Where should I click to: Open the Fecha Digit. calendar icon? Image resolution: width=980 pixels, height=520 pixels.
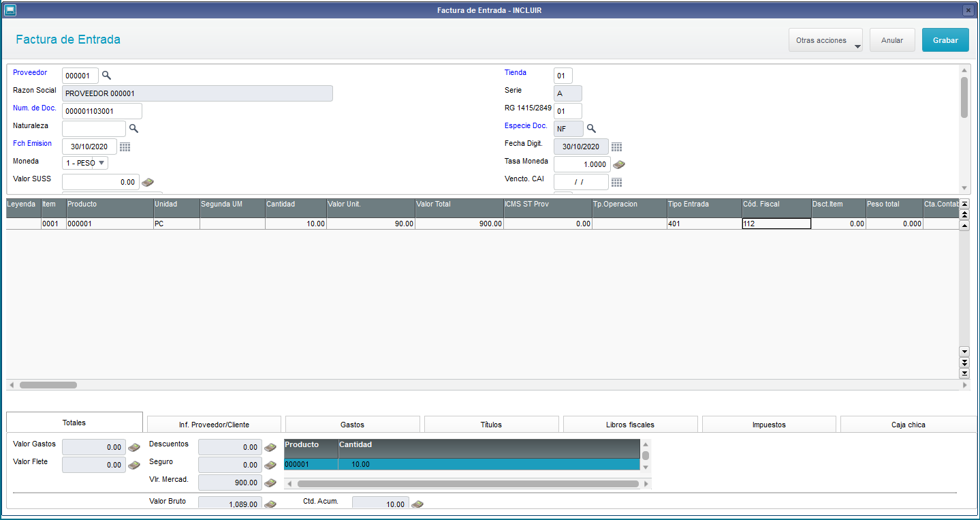pos(616,147)
